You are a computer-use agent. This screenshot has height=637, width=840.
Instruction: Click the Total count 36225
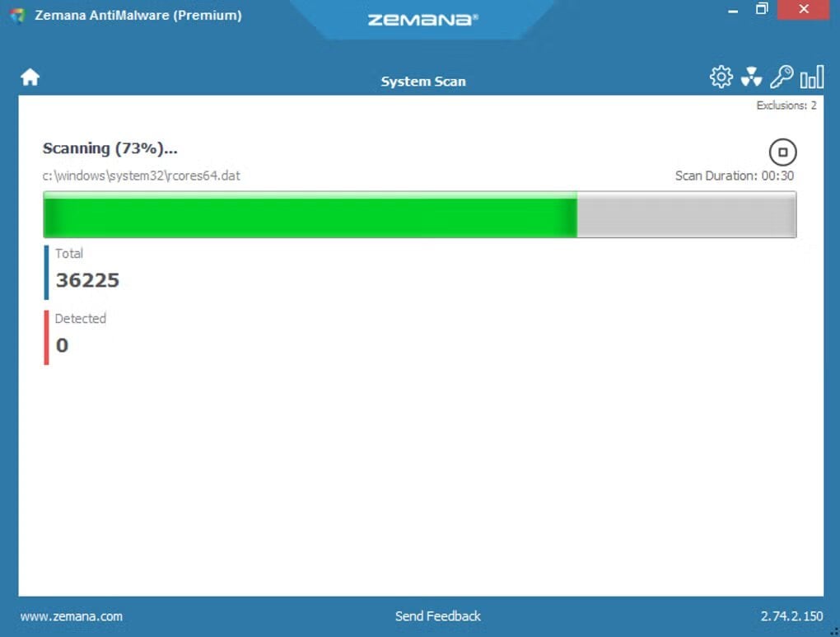coord(87,280)
